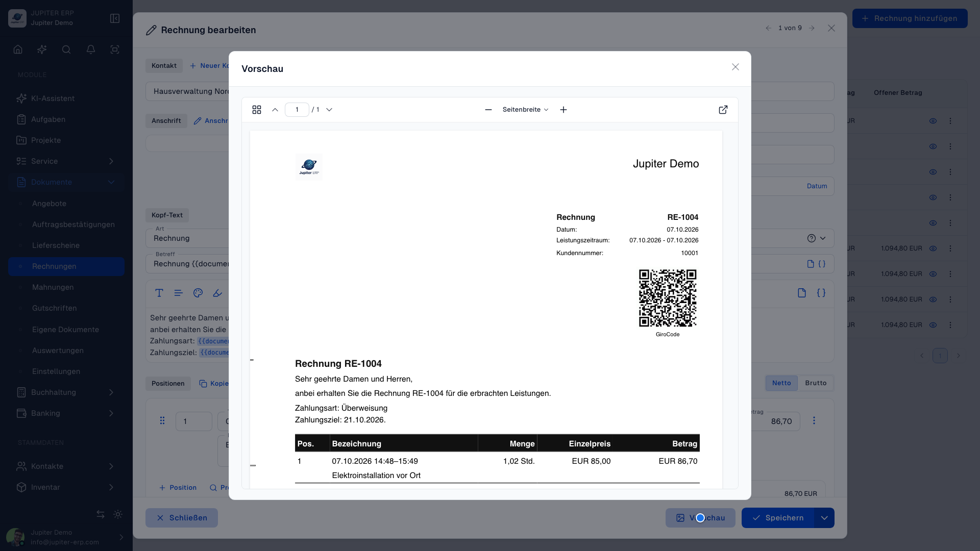Open the home icon in sidebar
Screen dimensions: 980x551
pyautogui.click(x=18, y=49)
